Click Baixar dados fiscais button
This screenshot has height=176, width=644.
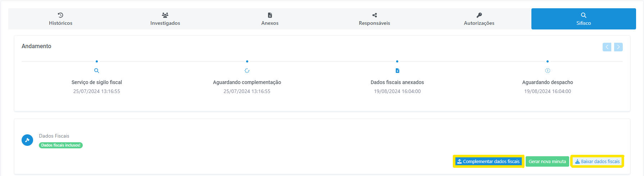[597, 162]
